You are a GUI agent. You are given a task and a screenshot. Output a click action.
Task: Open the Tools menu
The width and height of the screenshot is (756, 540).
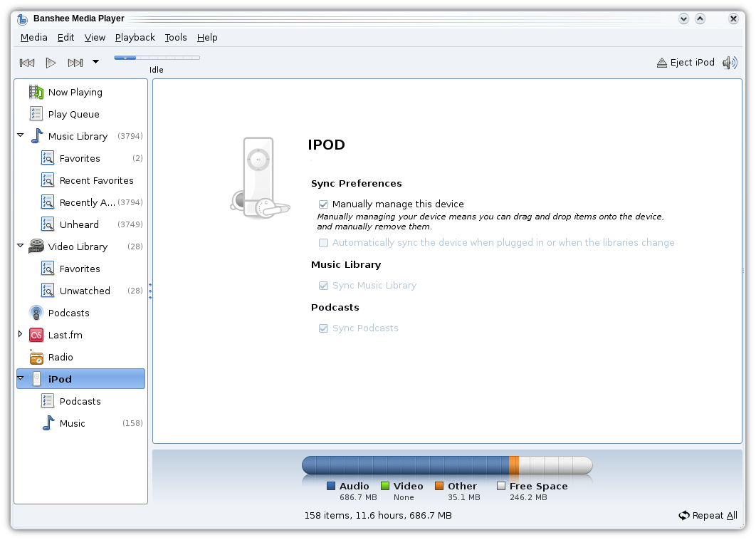coord(175,37)
